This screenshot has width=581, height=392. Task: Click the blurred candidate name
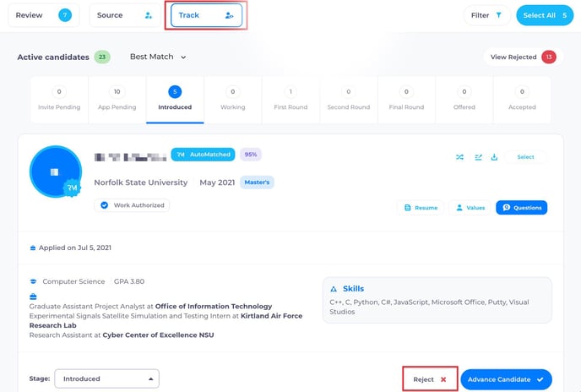coord(130,157)
